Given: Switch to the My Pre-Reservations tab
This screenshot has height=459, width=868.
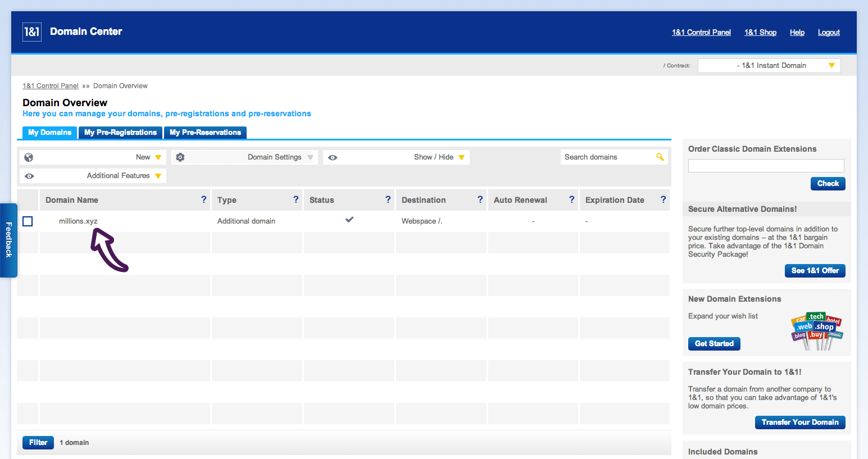Looking at the screenshot, I should coord(205,133).
